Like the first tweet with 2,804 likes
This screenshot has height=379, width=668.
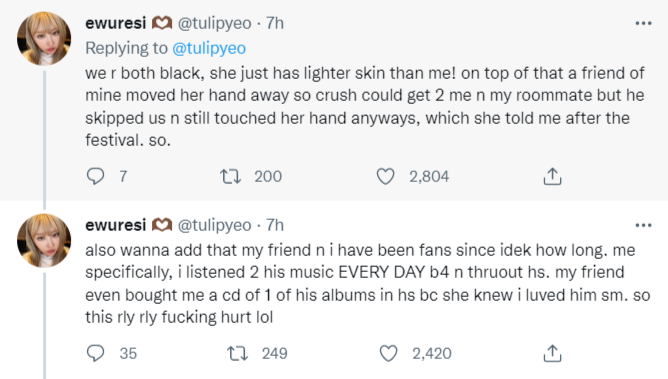pos(386,176)
